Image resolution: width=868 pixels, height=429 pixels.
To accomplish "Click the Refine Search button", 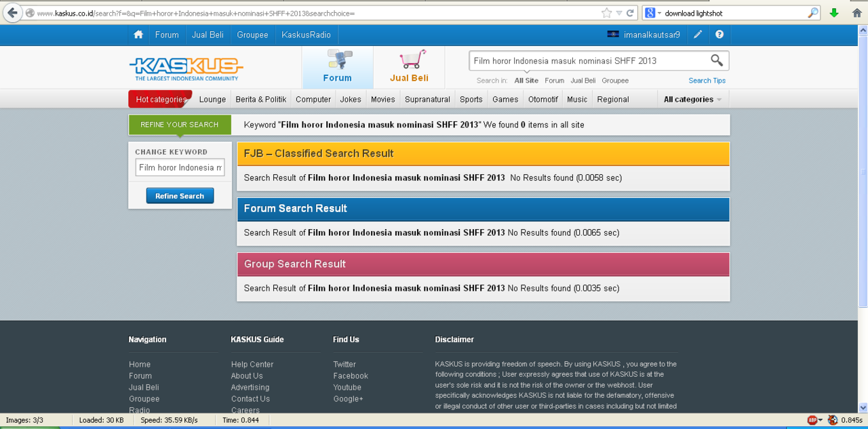I will 180,196.
